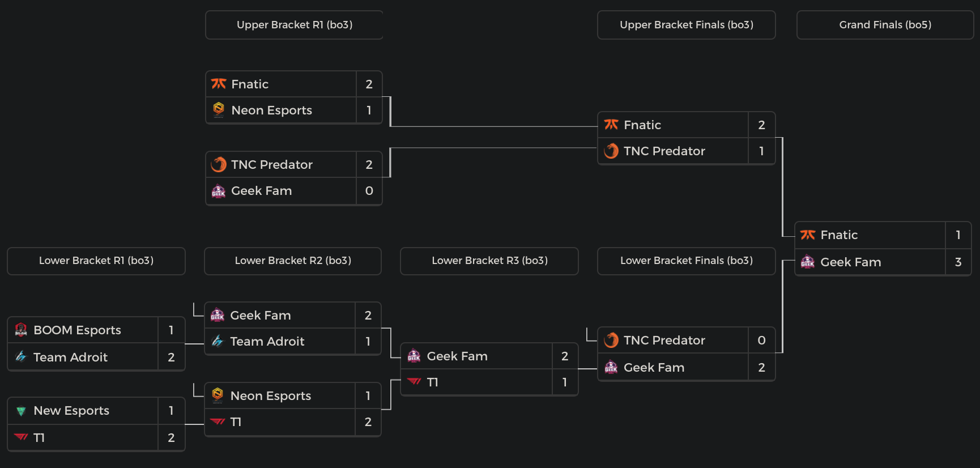Click Neon Esports logo in Upper Bracket R1
The image size is (980, 468).
(219, 110)
